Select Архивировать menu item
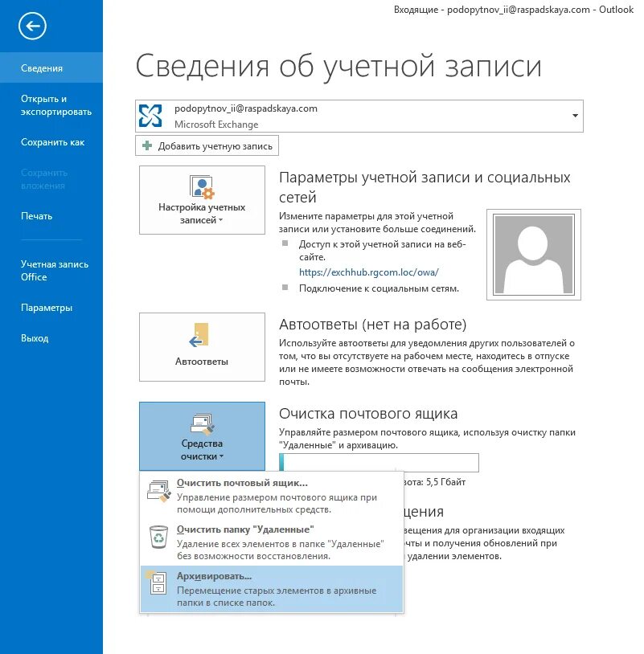 (x=272, y=589)
